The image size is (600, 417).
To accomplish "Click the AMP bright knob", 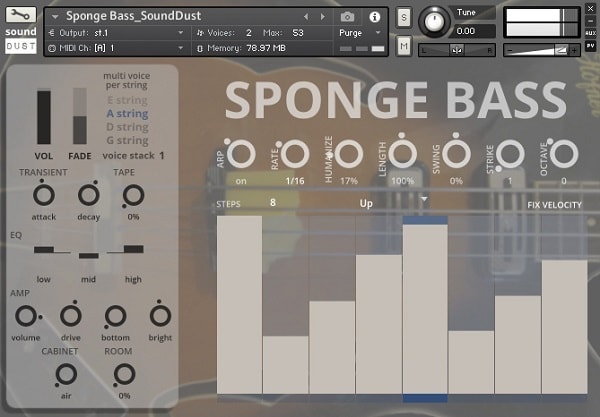I will 160,316.
